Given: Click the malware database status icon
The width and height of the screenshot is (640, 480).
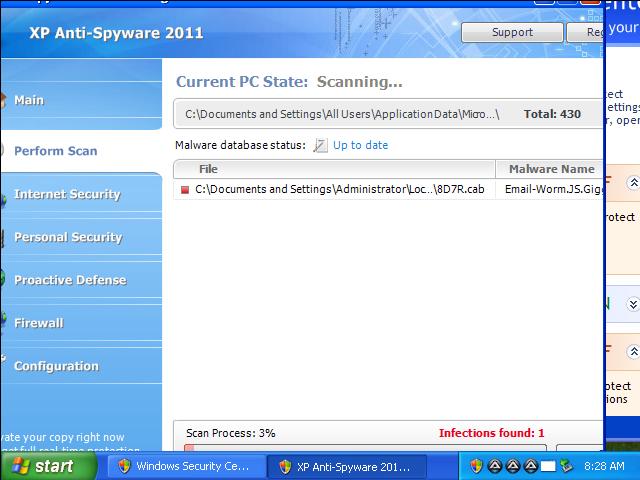Looking at the screenshot, I should [320, 146].
